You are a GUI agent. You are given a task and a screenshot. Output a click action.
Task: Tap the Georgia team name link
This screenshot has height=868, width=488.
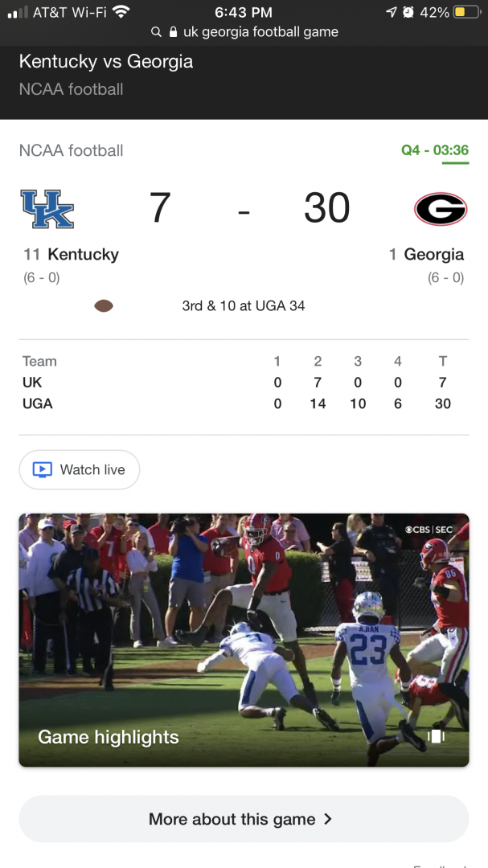tap(433, 255)
